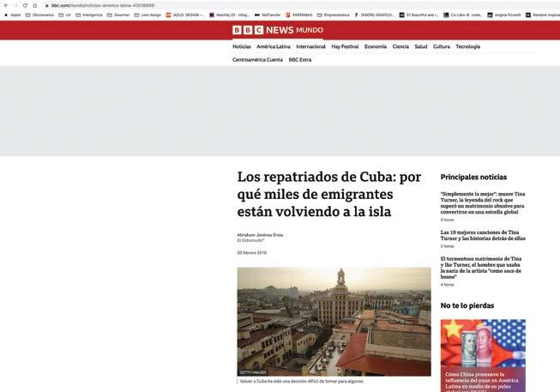Click the "Los repatriados de Cuba" headline
The width and height of the screenshot is (560, 392).
329,194
